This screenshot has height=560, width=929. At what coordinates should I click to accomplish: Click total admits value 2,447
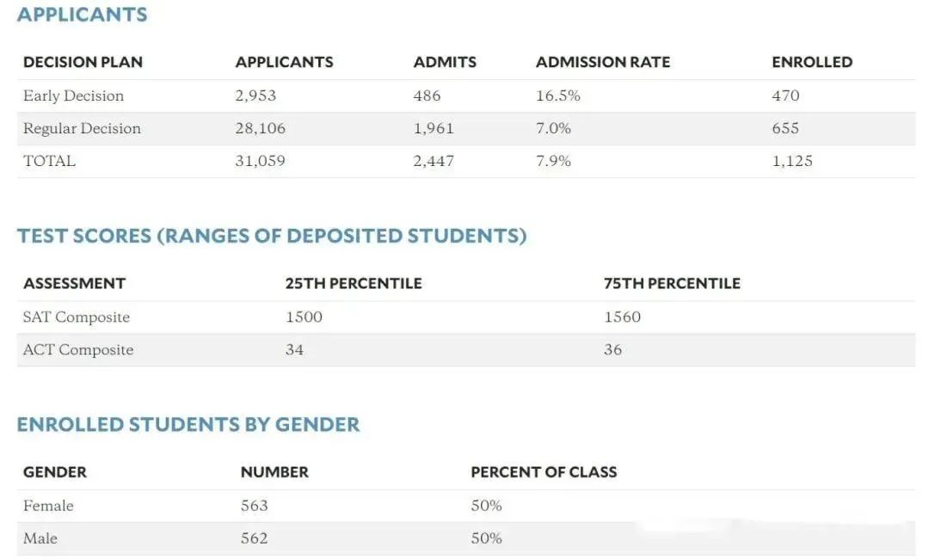tap(434, 161)
